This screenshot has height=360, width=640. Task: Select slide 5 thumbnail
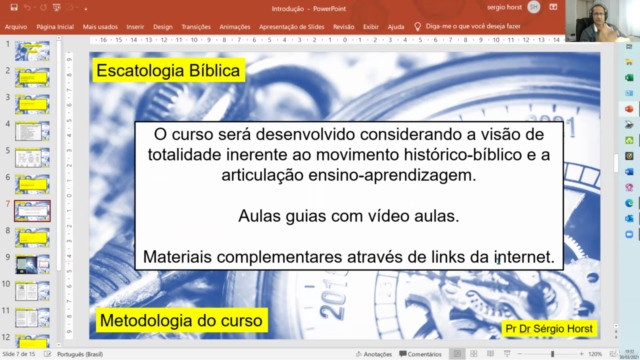(x=32, y=158)
